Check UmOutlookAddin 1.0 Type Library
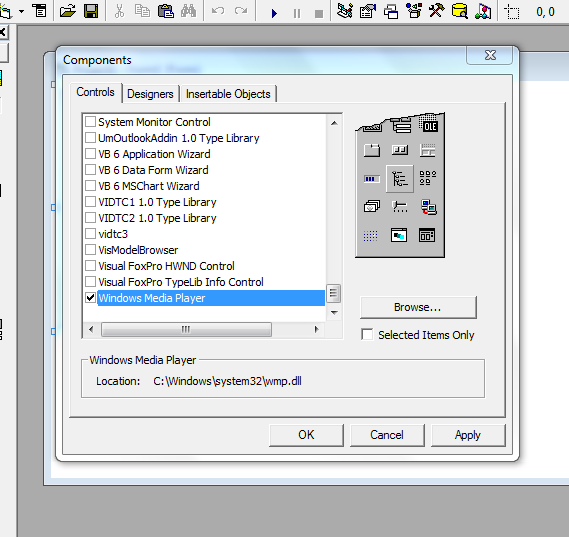The image size is (569, 537). [90, 138]
